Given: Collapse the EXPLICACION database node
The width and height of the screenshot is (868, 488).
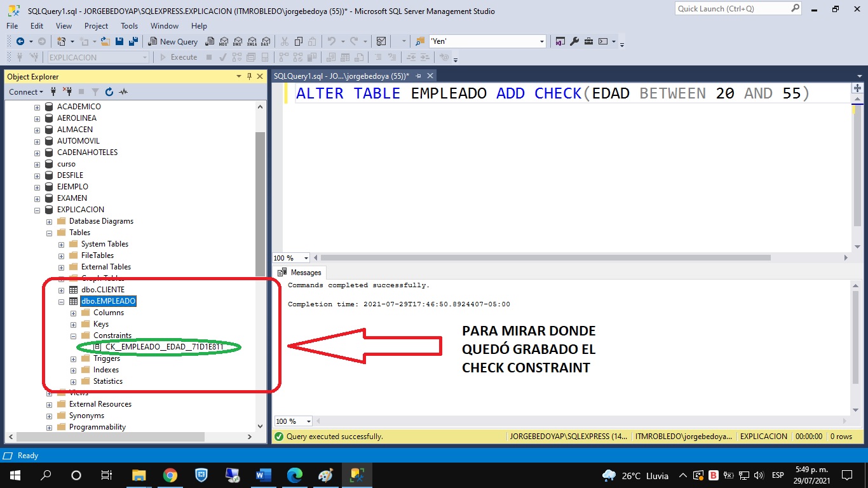Looking at the screenshot, I should point(37,210).
